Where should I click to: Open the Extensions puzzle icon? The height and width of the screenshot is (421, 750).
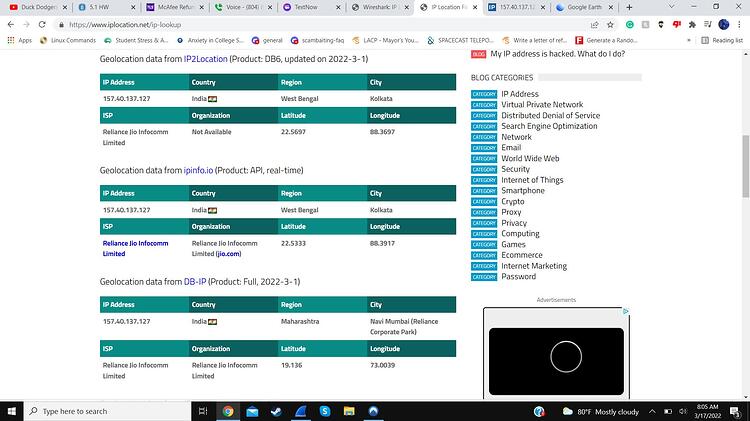(x=692, y=24)
